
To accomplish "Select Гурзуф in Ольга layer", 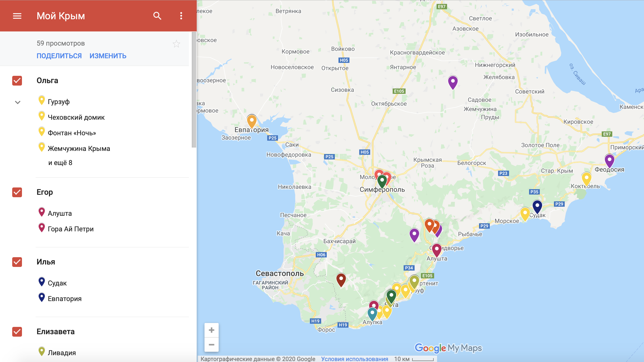I will [x=59, y=102].
